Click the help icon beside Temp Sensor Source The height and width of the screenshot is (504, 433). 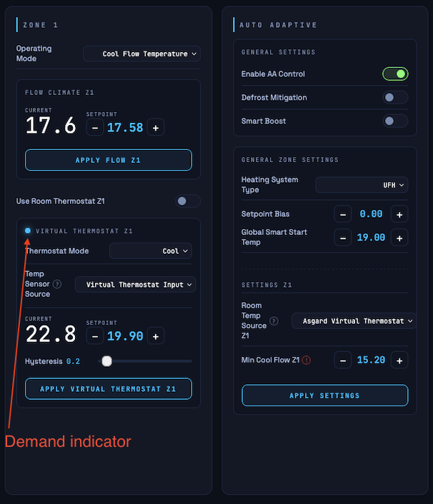click(x=57, y=284)
